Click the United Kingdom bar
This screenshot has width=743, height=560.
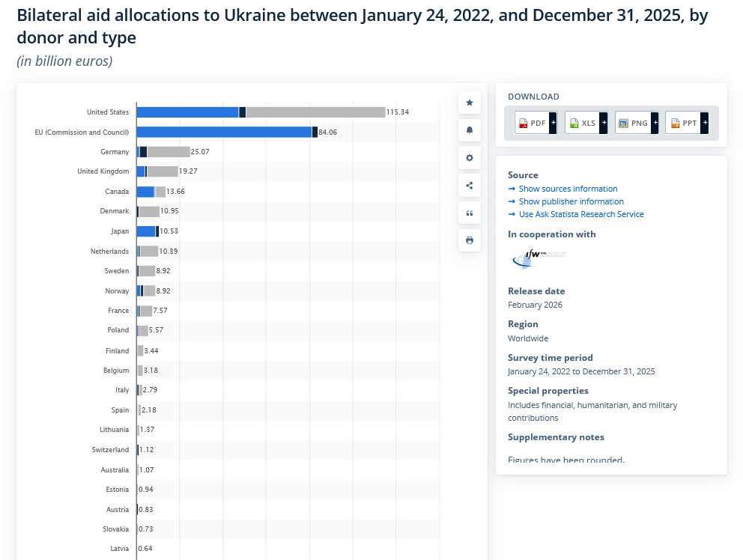click(x=157, y=171)
